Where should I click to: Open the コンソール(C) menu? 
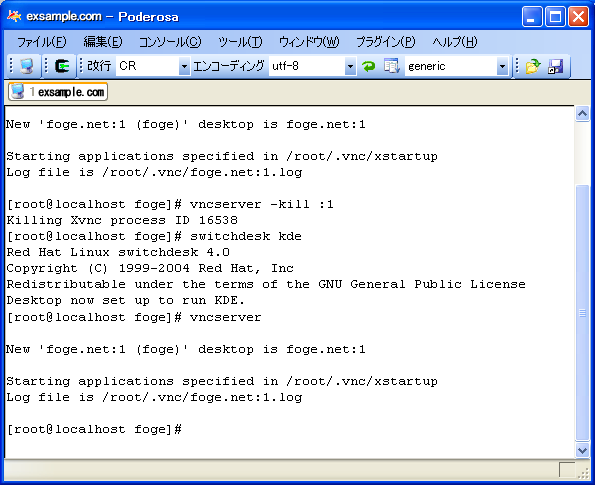point(170,42)
